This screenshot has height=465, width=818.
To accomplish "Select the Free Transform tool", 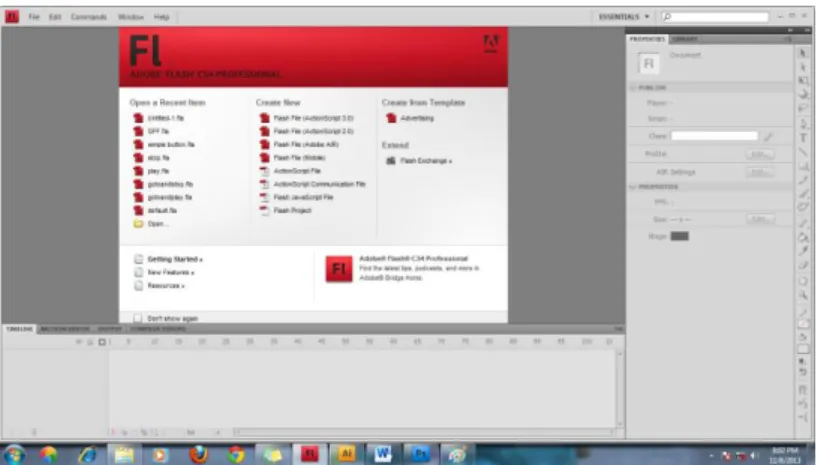I will tap(803, 81).
